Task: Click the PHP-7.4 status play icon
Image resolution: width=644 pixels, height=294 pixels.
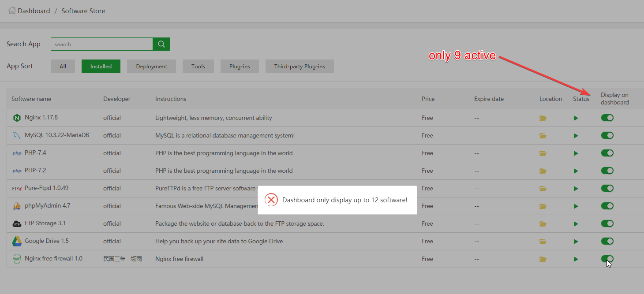Action: tap(576, 153)
